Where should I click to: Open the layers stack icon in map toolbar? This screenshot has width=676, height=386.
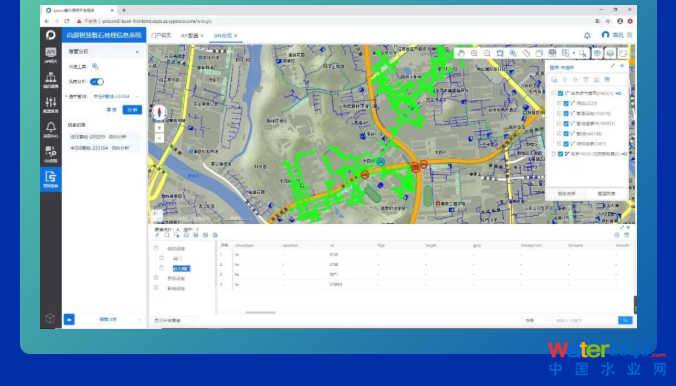(x=610, y=53)
